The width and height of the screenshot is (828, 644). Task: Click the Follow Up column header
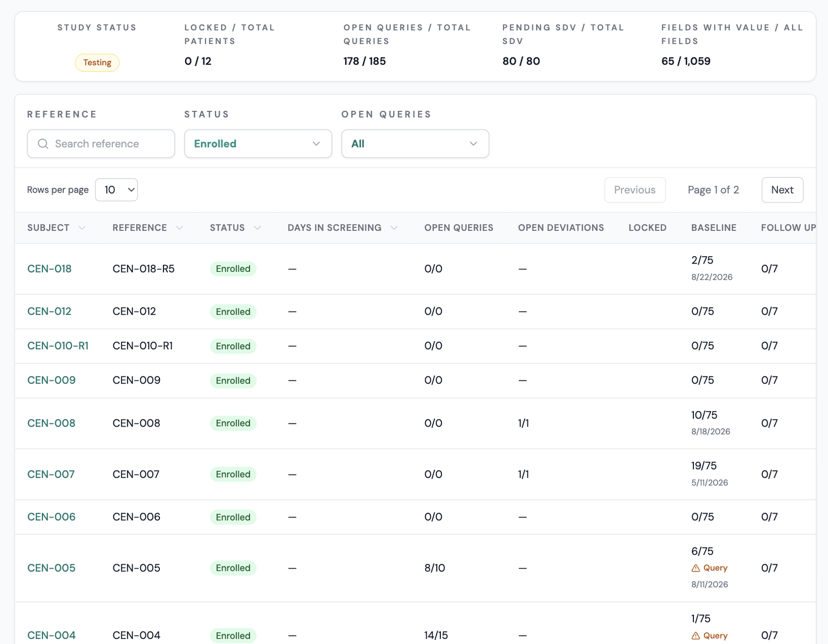tap(788, 228)
